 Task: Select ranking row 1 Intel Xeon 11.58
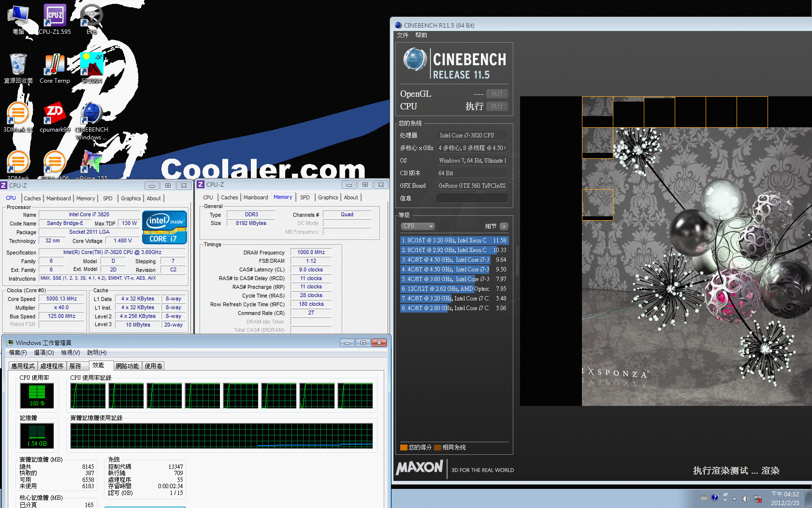point(454,240)
